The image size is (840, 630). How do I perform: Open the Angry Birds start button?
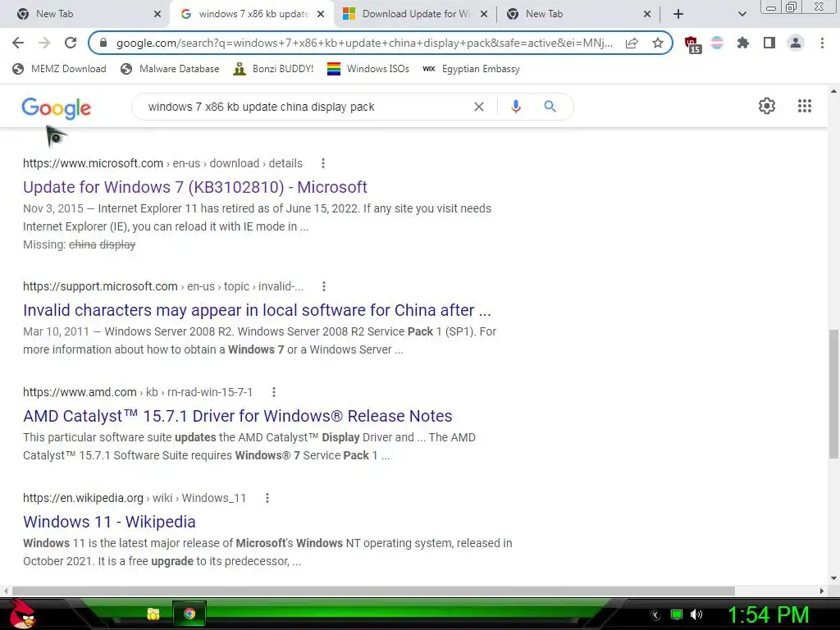22,614
